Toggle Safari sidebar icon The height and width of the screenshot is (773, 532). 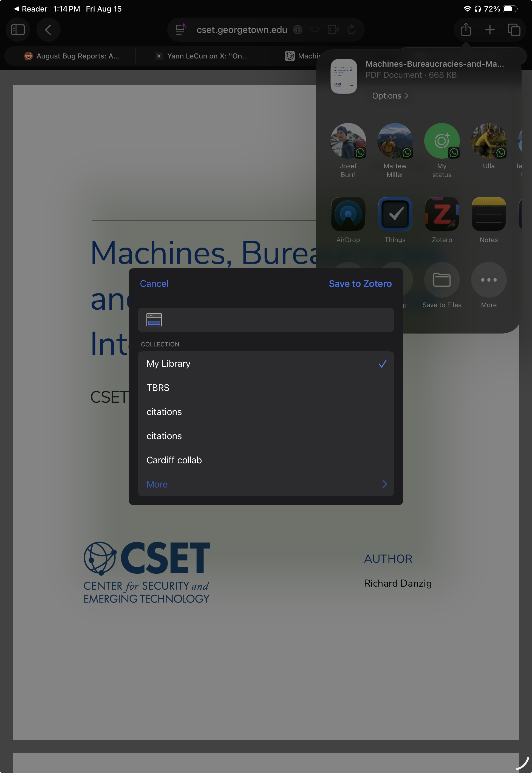18,30
